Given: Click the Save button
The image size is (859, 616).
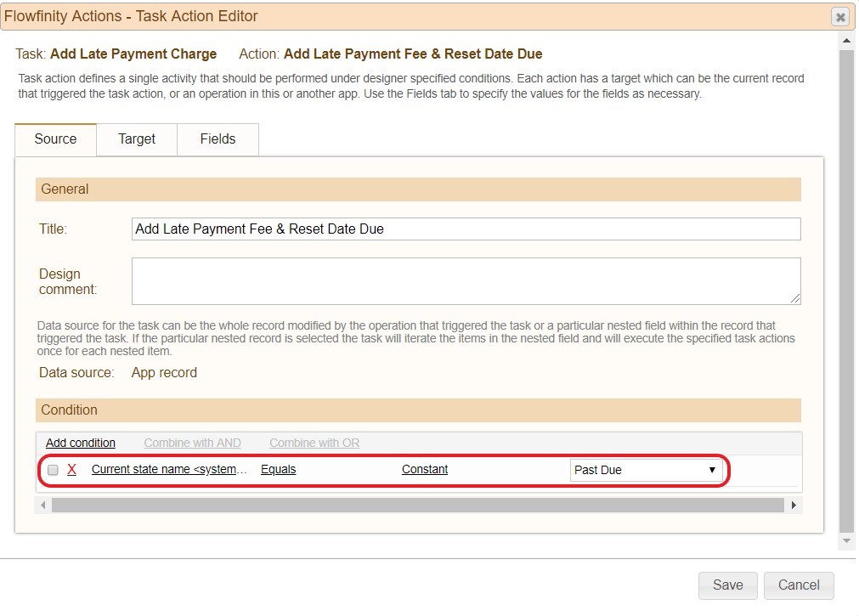Looking at the screenshot, I should click(x=727, y=585).
